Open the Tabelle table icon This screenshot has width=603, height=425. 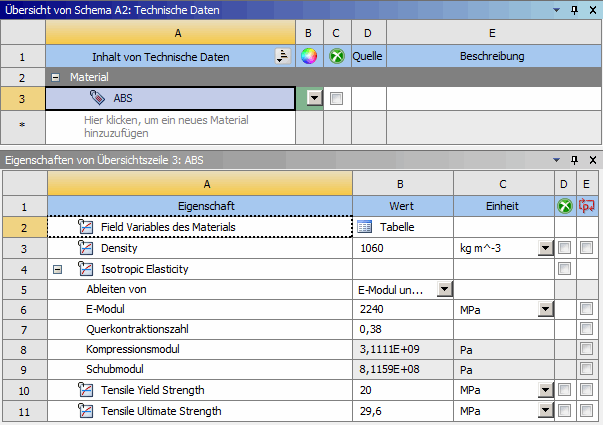[x=365, y=227]
